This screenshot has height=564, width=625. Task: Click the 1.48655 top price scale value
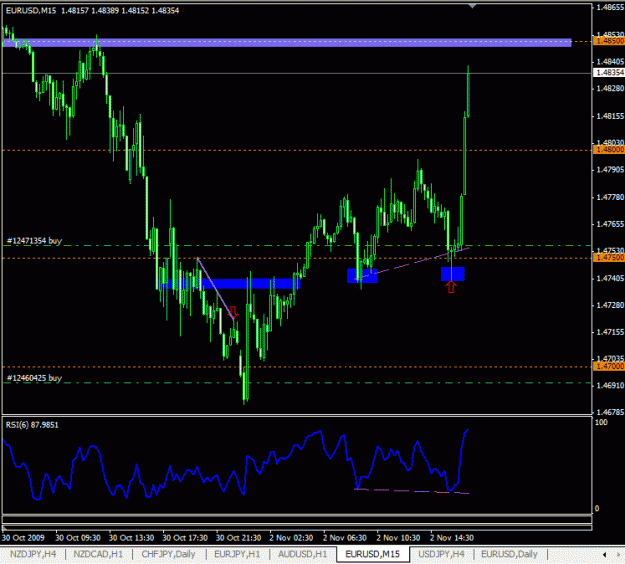pyautogui.click(x=610, y=7)
